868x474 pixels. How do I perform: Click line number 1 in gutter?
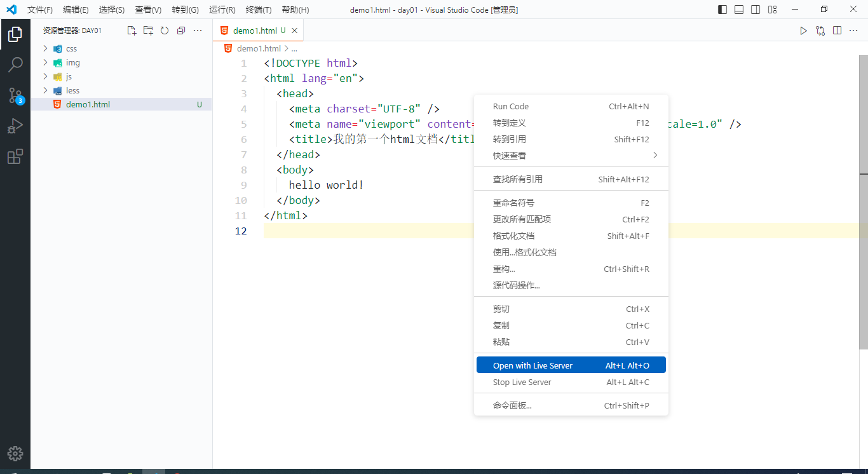tap(244, 63)
